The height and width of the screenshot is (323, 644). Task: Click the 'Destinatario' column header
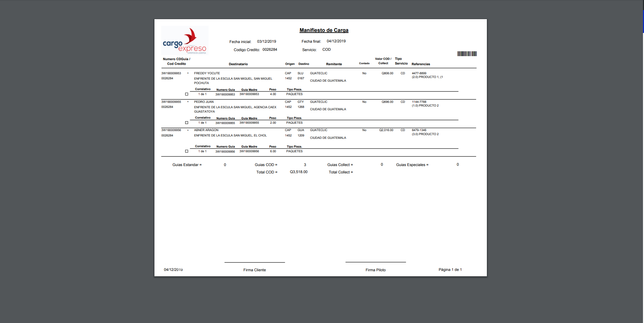click(238, 64)
